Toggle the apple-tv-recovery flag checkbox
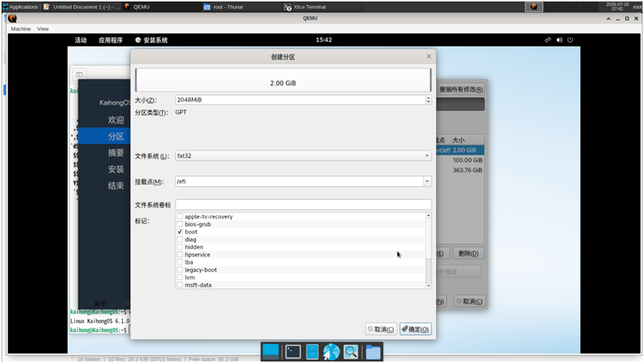The width and height of the screenshot is (644, 363). pyautogui.click(x=179, y=216)
